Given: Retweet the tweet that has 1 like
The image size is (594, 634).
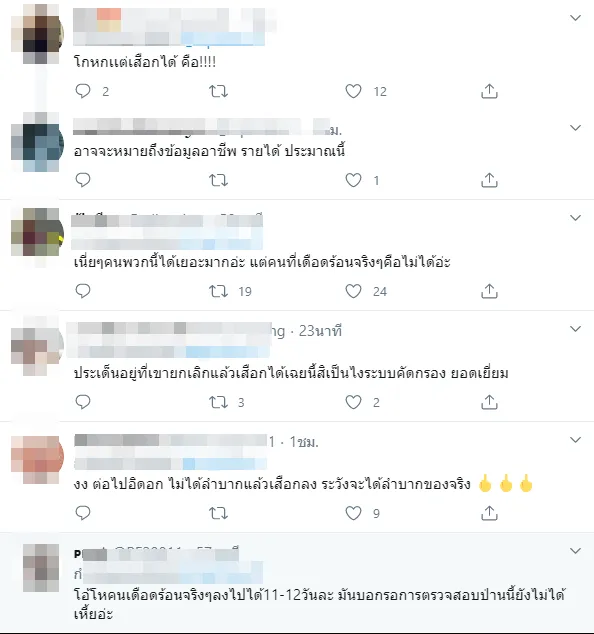Looking at the screenshot, I should click(x=218, y=180).
